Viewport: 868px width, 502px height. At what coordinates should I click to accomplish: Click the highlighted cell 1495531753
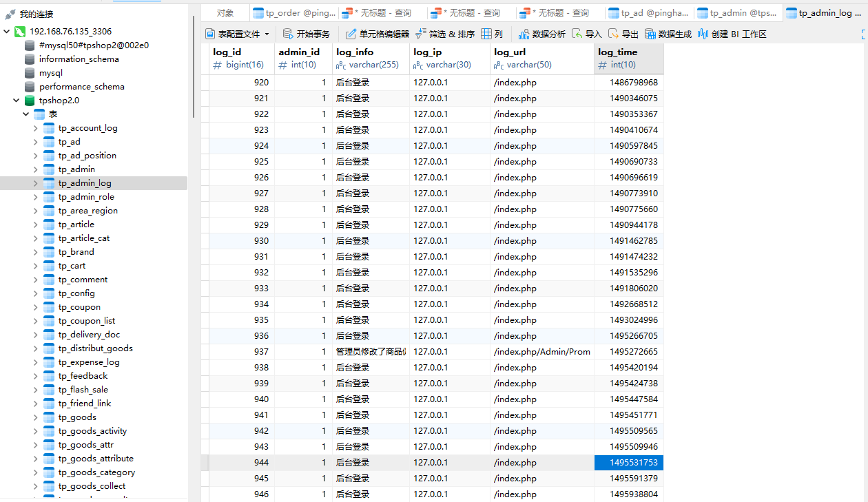pos(629,463)
